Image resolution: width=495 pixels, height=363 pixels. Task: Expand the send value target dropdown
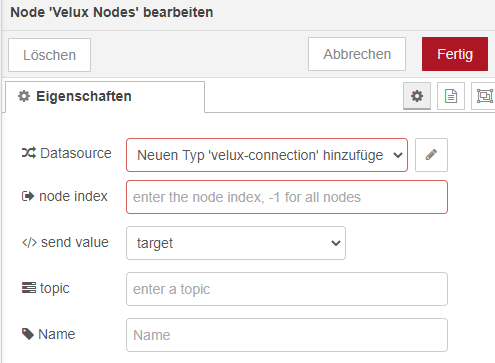(236, 243)
